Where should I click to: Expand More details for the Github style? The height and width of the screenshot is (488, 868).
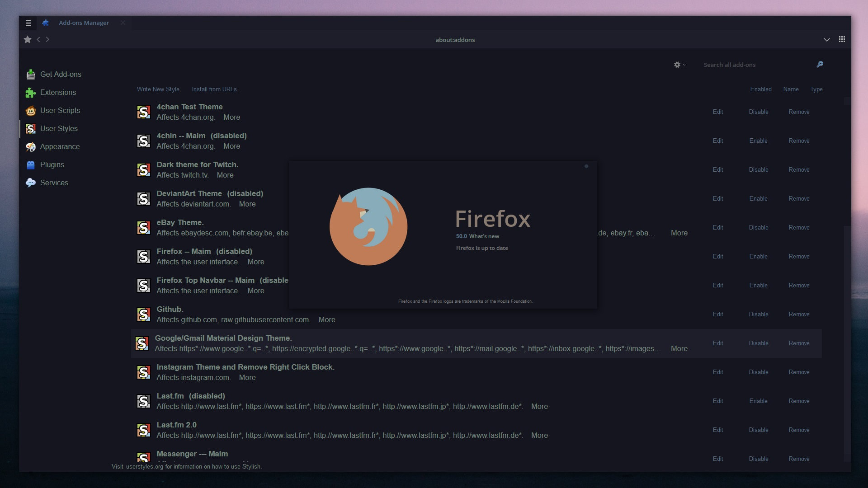326,319
